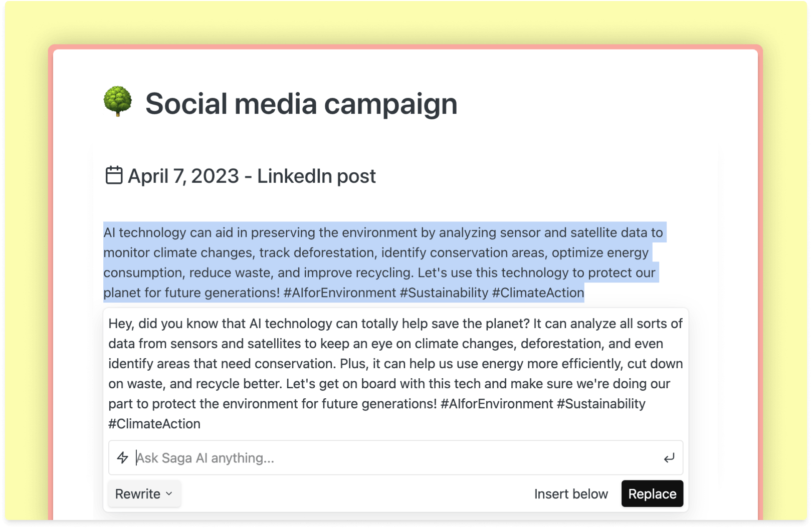
Task: Click the words LinkedIn post in heading
Action: tap(316, 176)
